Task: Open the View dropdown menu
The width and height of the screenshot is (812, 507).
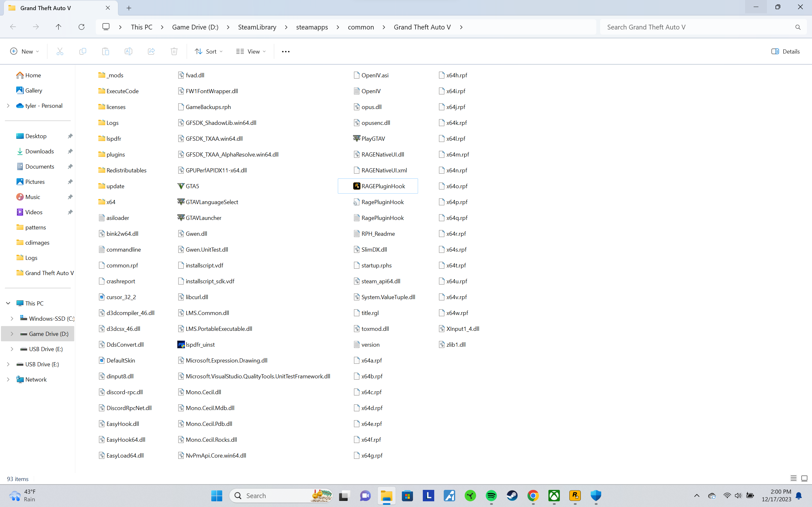Action: pos(251,51)
